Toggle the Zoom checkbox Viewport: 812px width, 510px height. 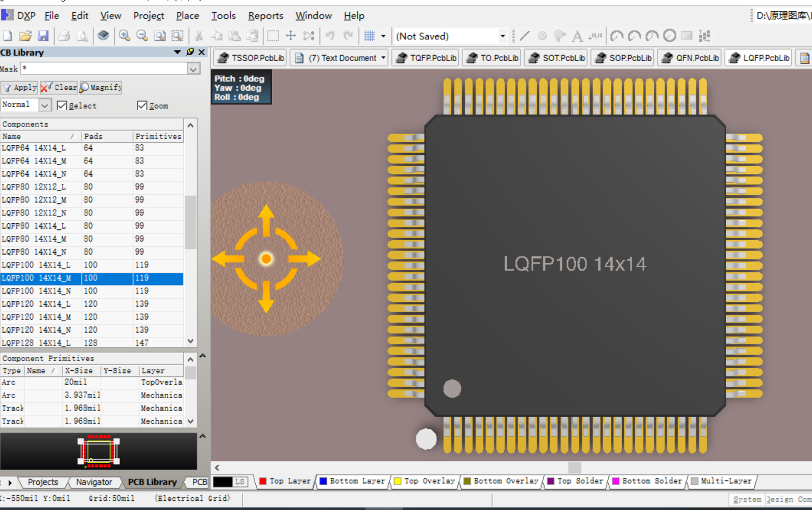coord(142,106)
